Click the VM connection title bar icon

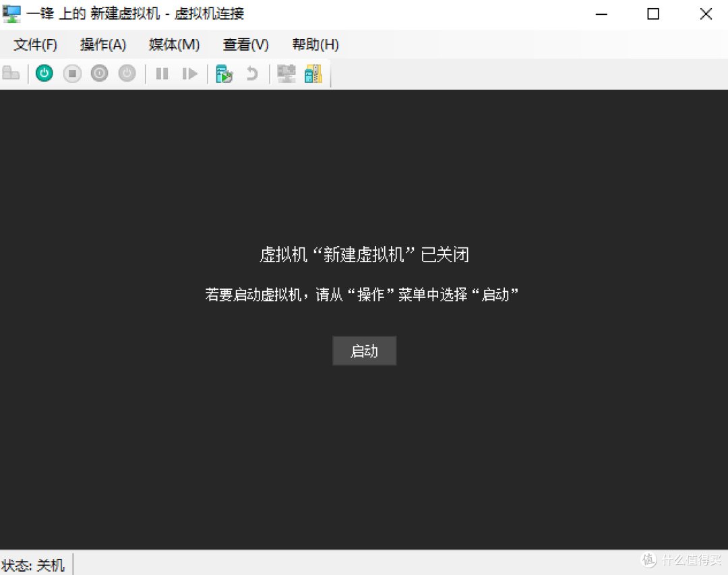click(x=11, y=14)
